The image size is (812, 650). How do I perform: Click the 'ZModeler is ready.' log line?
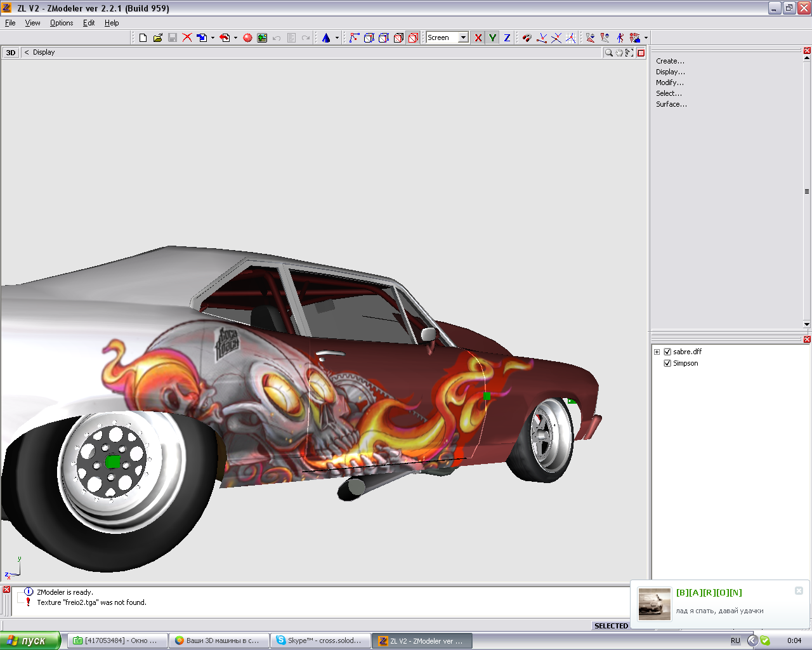tap(65, 592)
